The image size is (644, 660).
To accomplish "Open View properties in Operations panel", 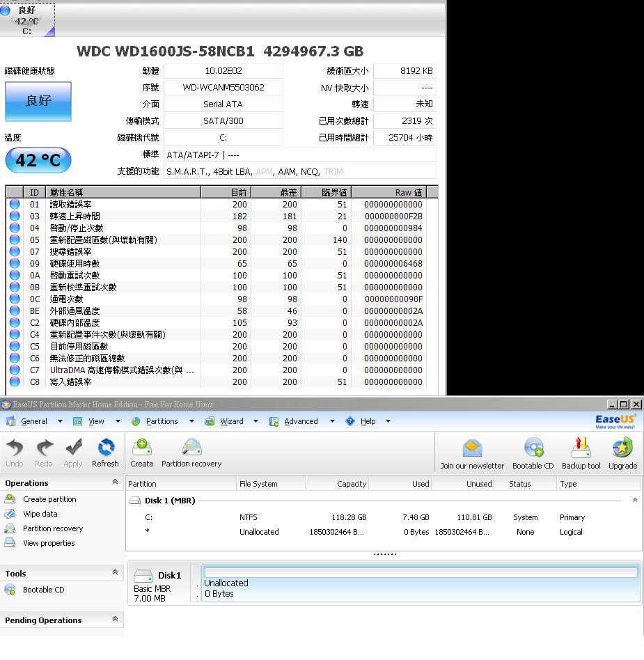I will coord(49,544).
